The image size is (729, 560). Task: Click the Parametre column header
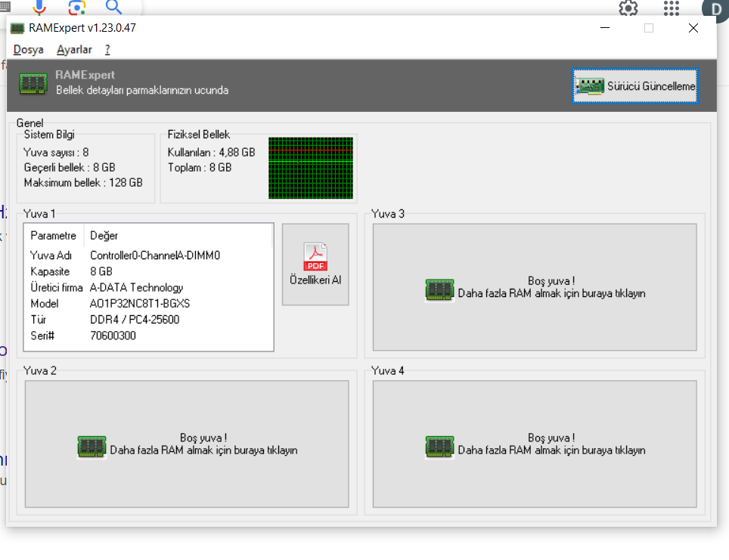click(54, 236)
